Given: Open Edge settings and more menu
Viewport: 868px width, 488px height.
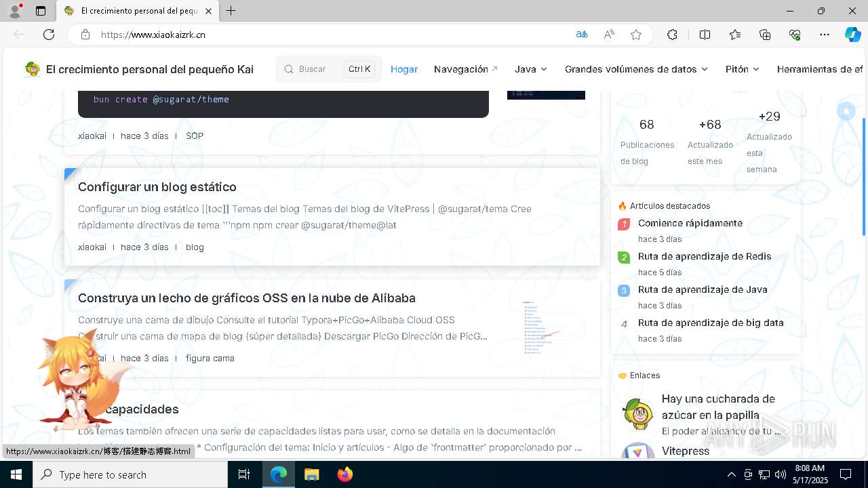Looking at the screenshot, I should 825,35.
